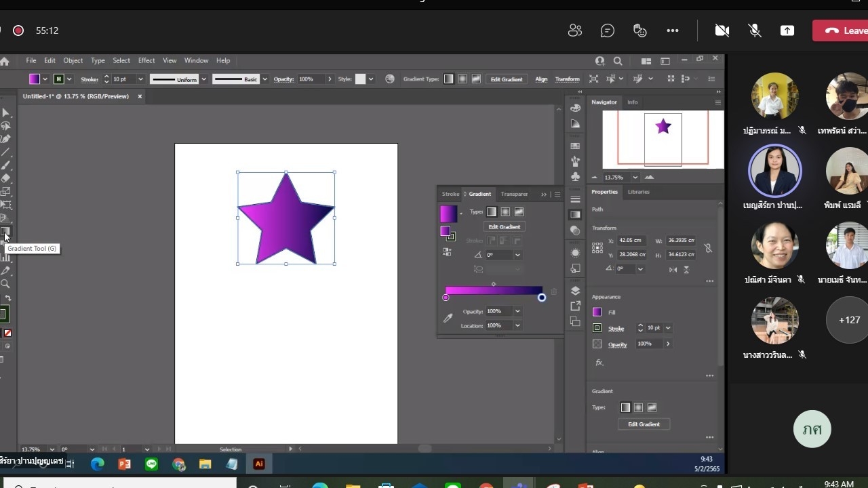Toggle camera on in the meeting toolbar

(722, 30)
